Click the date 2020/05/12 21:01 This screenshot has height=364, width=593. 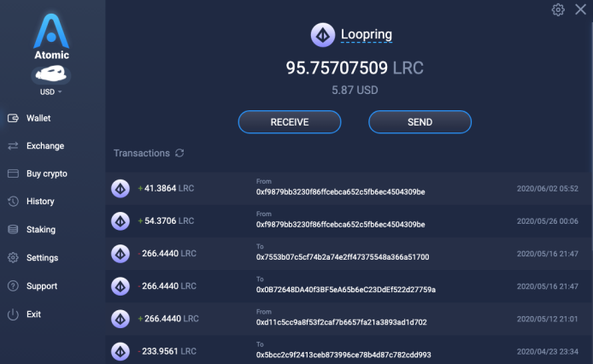[x=547, y=319]
